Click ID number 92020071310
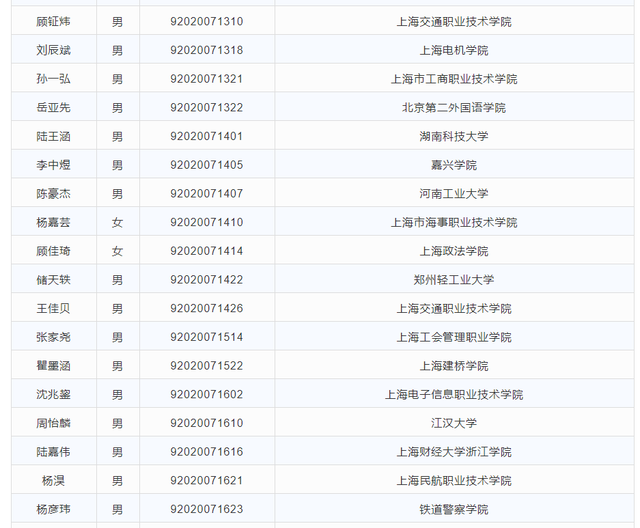The image size is (640, 528). [x=207, y=21]
